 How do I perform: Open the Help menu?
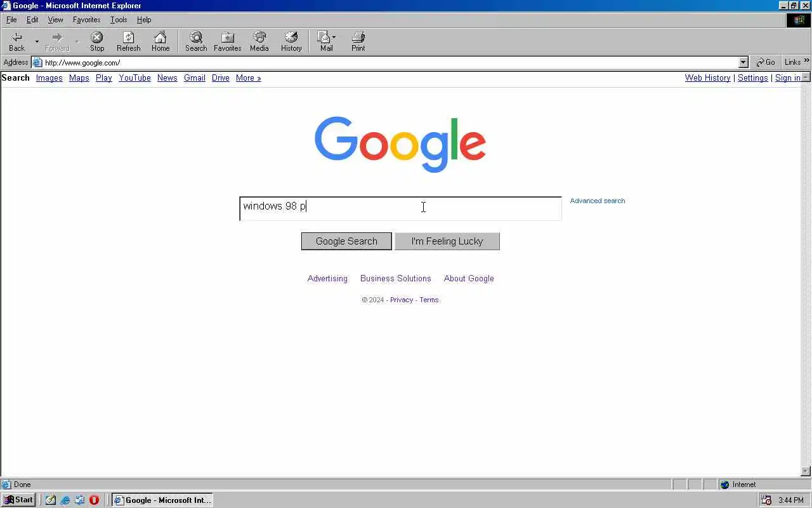[x=144, y=20]
